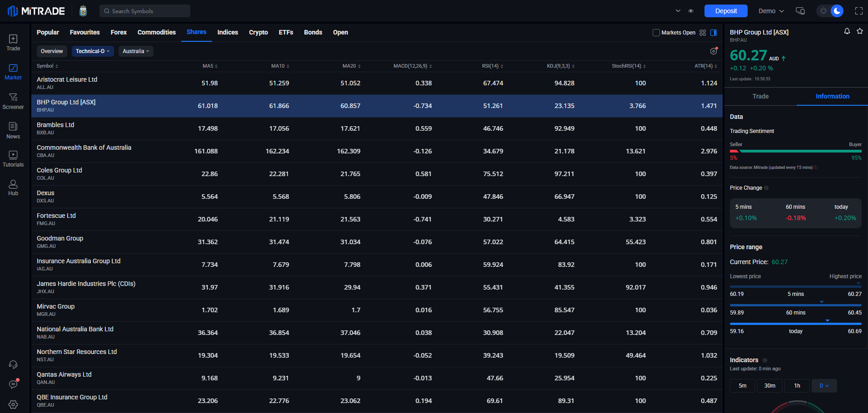Switch to the Crypto tab
The height and width of the screenshot is (413, 868).
coord(258,32)
